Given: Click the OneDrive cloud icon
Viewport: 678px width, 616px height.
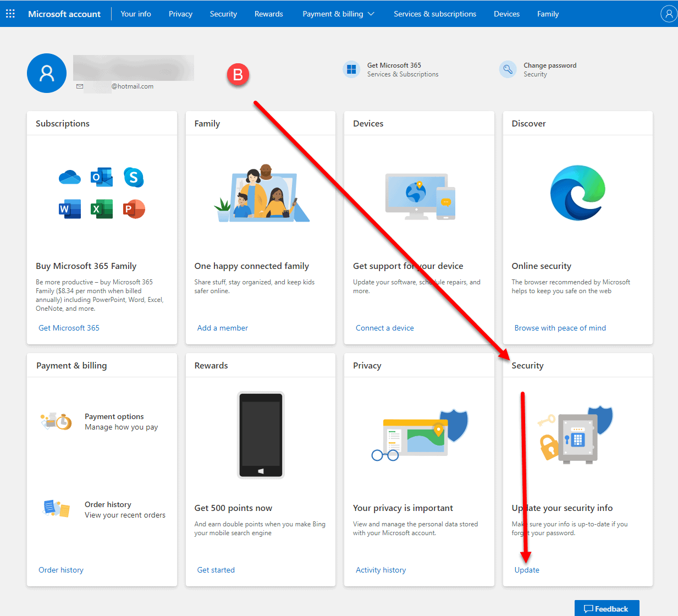Looking at the screenshot, I should (70, 177).
